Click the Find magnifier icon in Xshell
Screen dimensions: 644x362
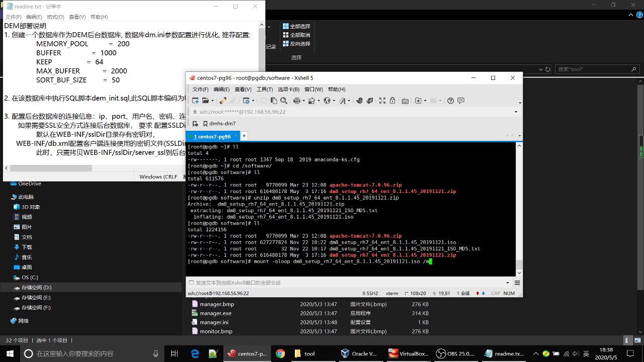click(x=284, y=101)
